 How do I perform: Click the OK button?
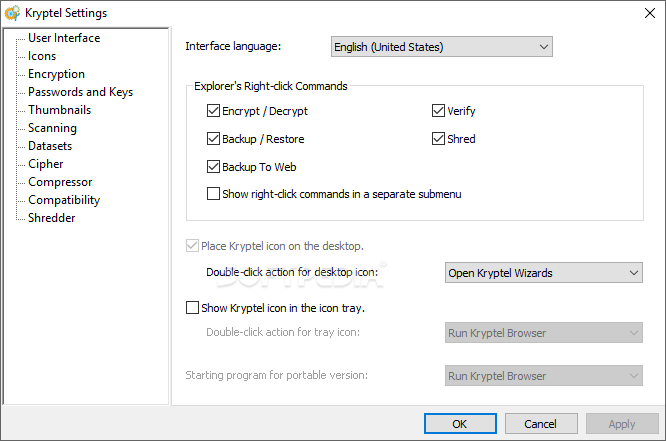460,424
